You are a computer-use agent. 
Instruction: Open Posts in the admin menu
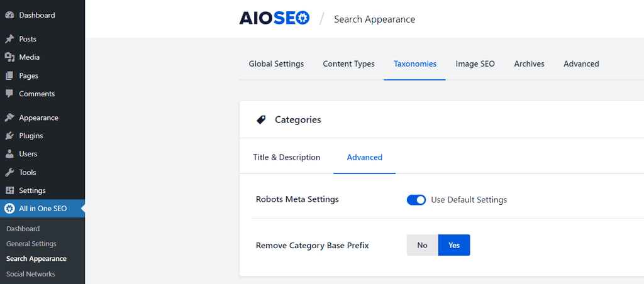(28, 39)
